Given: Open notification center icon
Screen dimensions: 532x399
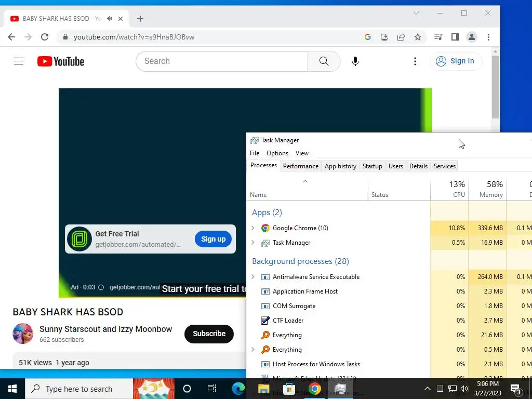Looking at the screenshot, I should (x=516, y=389).
